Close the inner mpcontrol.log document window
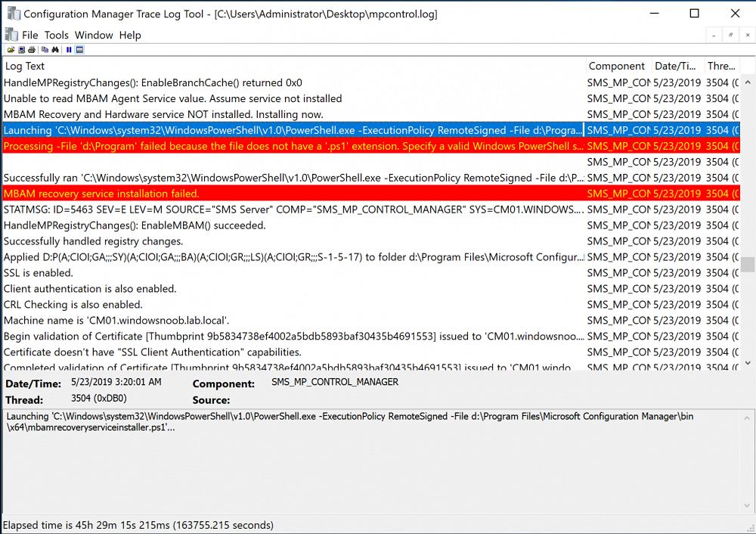This screenshot has width=756, height=534. [x=748, y=35]
